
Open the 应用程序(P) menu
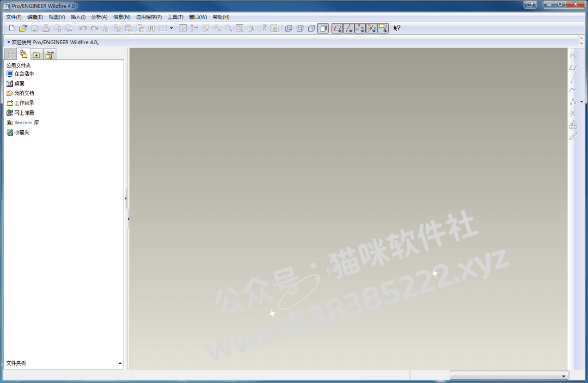[x=149, y=17]
